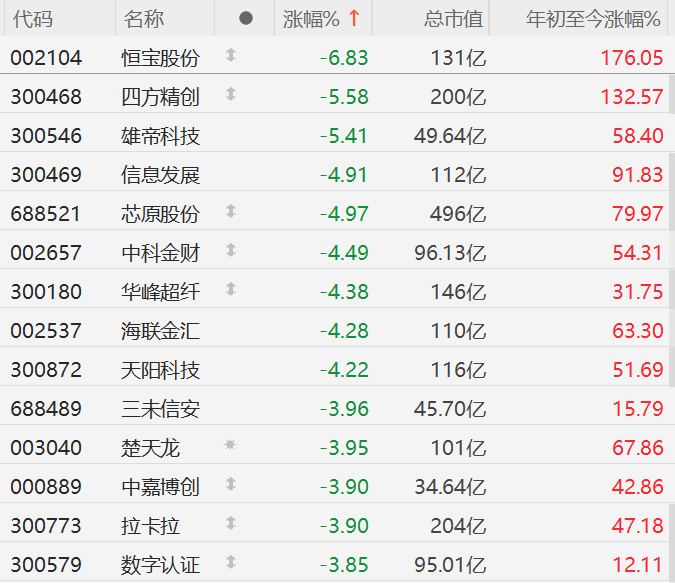675x583 pixels.
Task: Open stock 中嘉博创
Action: pos(161,487)
